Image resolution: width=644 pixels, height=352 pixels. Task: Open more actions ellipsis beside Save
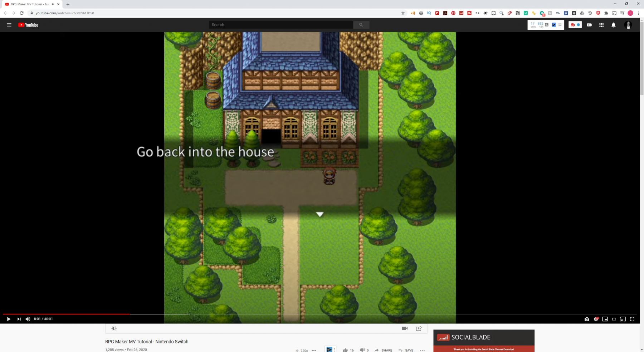point(422,351)
